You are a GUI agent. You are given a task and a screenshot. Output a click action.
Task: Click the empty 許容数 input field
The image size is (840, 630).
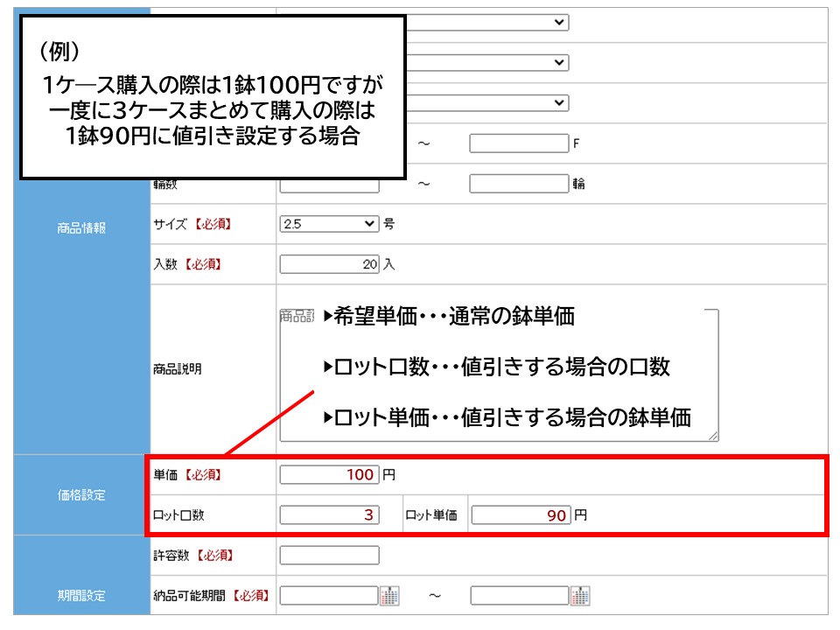[x=329, y=556]
